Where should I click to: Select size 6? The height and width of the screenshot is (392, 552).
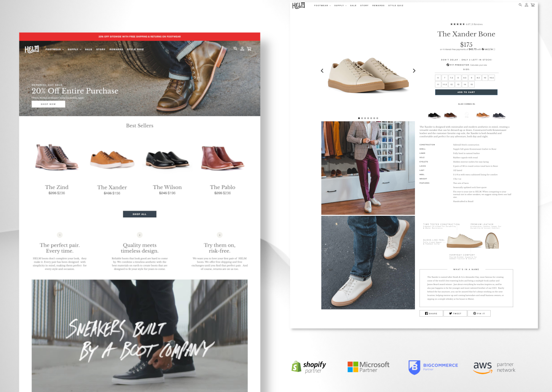tap(438, 78)
